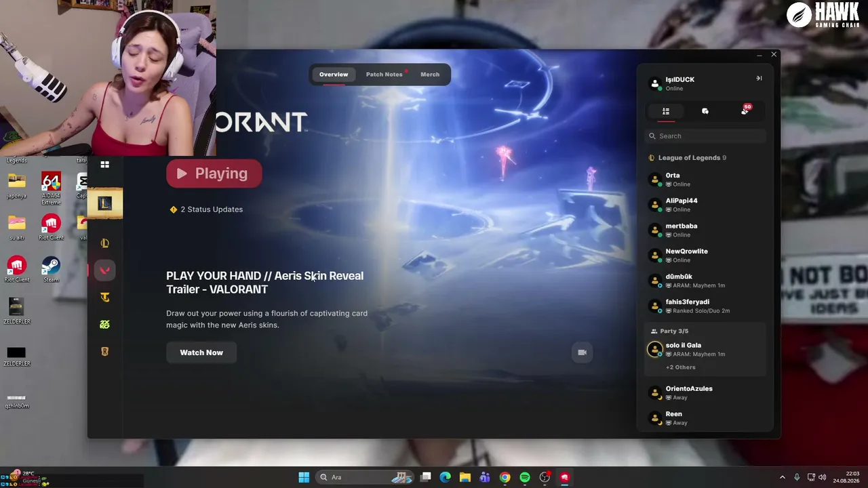Open the all-games grid icon in Riot sidebar
Screen dimensions: 868x488
coord(105,164)
